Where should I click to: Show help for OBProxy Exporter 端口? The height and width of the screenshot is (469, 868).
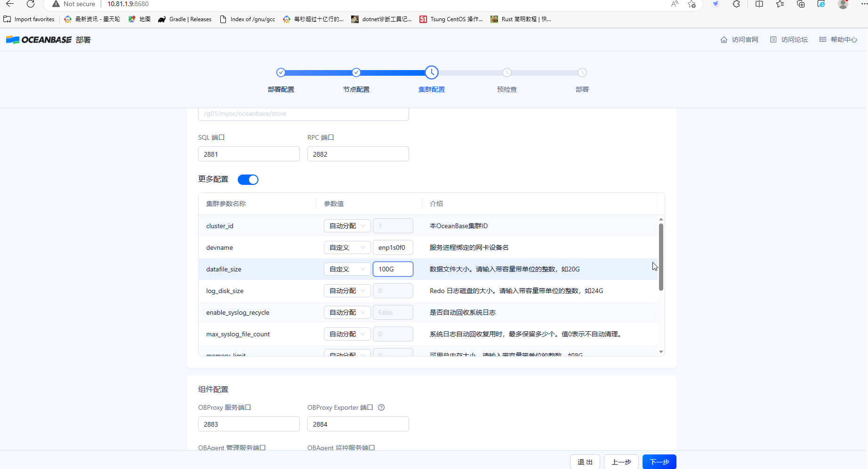point(381,407)
